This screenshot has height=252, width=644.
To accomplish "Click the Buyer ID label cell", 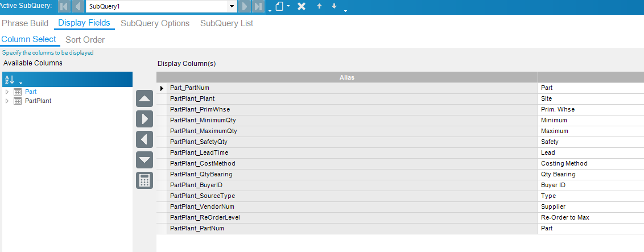I will pos(591,185).
